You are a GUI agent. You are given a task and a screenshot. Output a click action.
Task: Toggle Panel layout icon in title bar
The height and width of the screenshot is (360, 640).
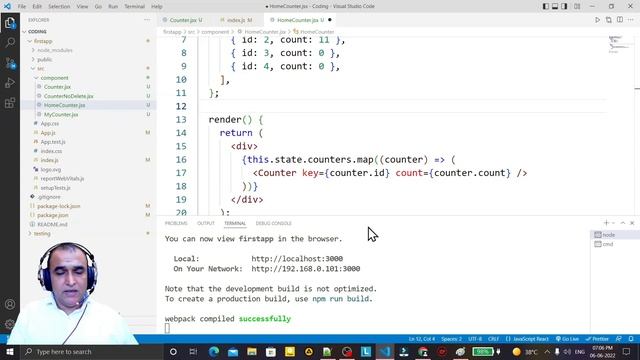pyautogui.click(x=555, y=7)
